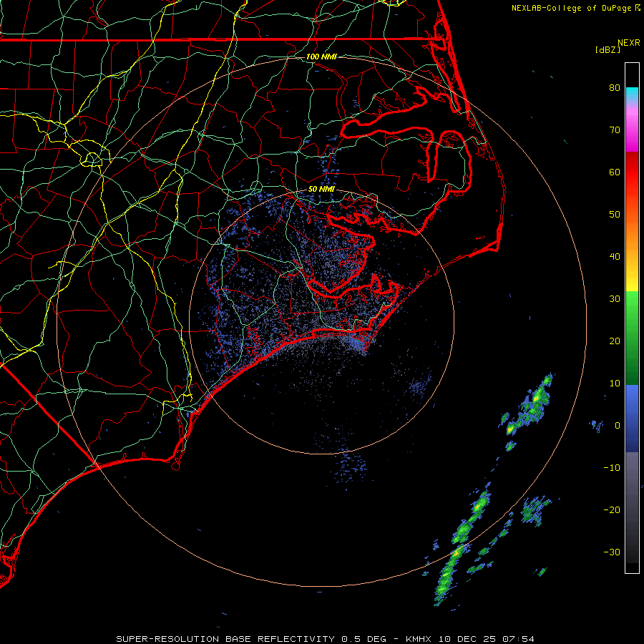Pick the blue segment of the color bar
644x644 pixels.
point(632,419)
